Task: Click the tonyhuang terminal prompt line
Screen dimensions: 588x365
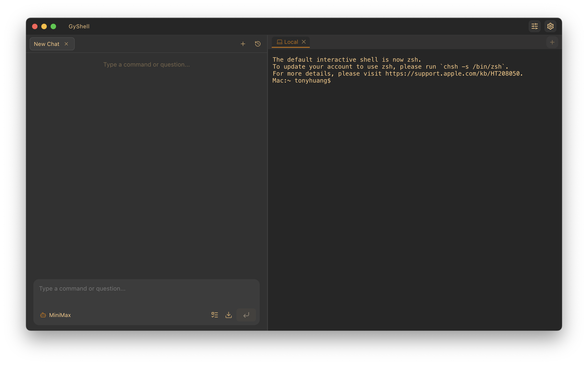Action: [x=301, y=81]
